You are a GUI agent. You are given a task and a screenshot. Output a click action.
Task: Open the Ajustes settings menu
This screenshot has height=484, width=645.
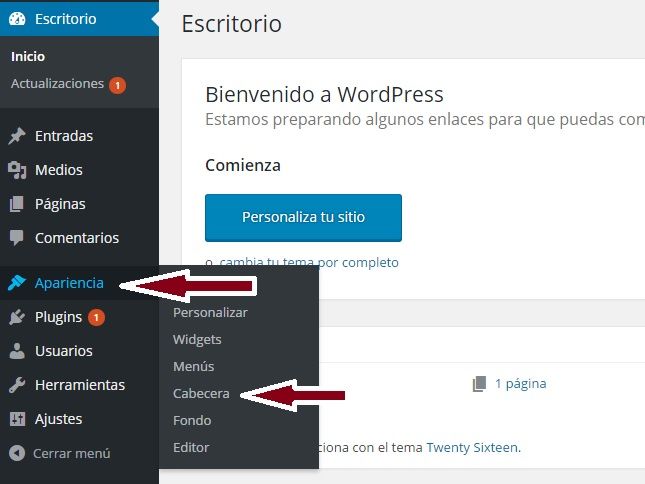point(58,419)
